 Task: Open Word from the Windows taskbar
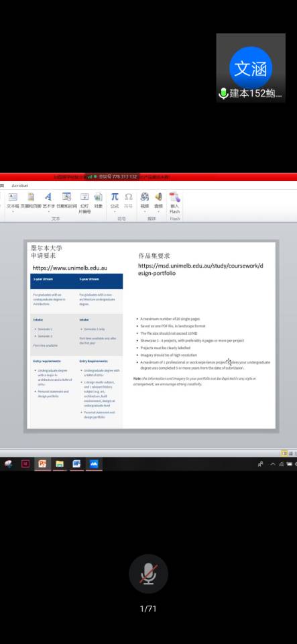pyautogui.click(x=76, y=464)
